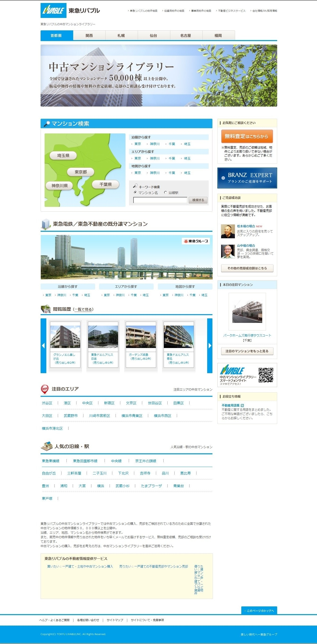Open ヘルプ・よくあるご質問 footer link

(54, 620)
